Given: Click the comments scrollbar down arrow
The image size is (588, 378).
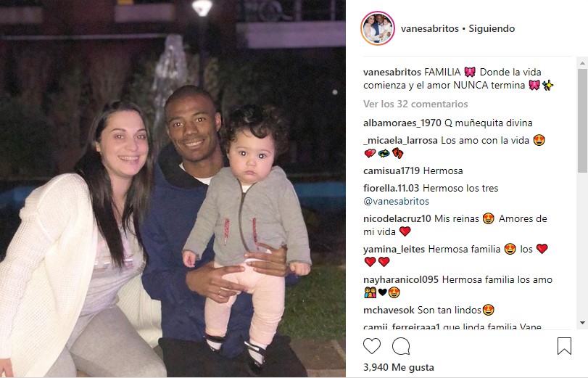Looking at the screenshot, I should [x=582, y=323].
